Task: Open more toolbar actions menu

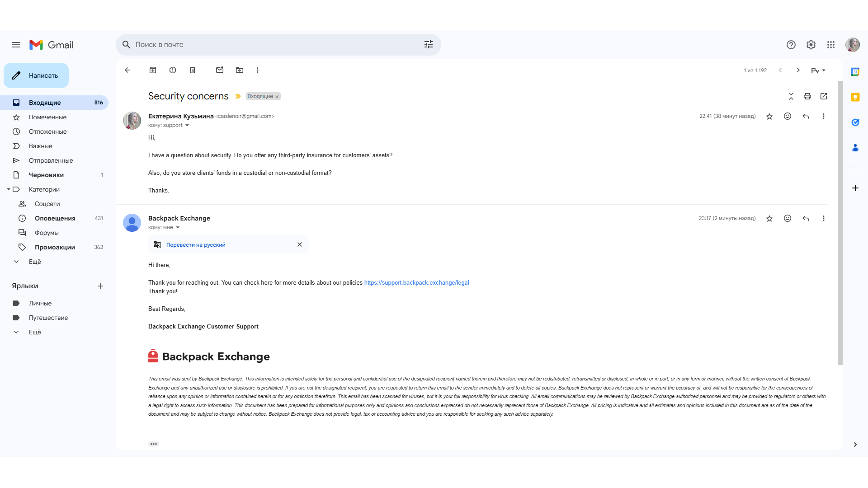Action: (x=258, y=70)
